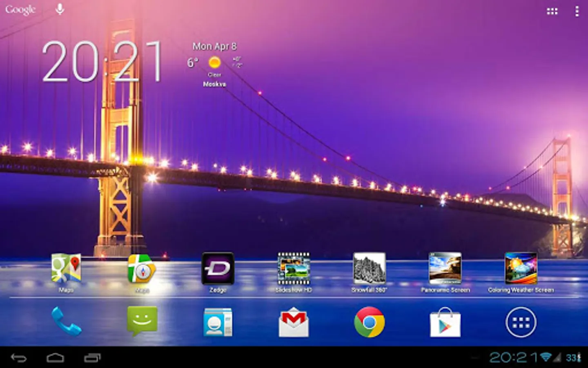The width and height of the screenshot is (588, 368).
Task: Launch Snowfall 360° app
Action: (x=369, y=269)
